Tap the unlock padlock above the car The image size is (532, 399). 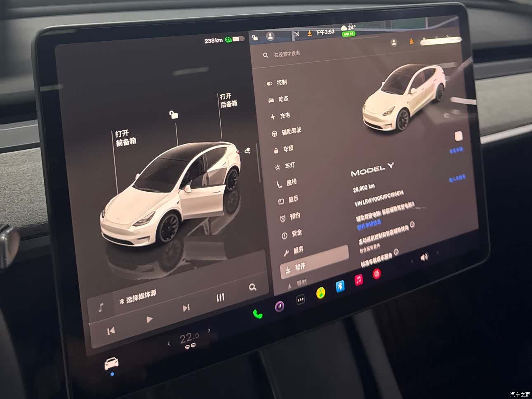click(x=174, y=114)
